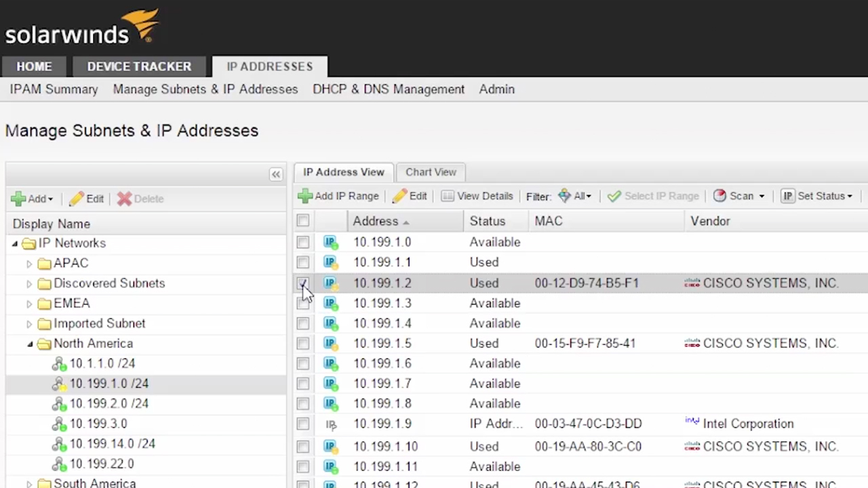Open the Filter All dropdown
This screenshot has width=868, height=488.
(583, 196)
